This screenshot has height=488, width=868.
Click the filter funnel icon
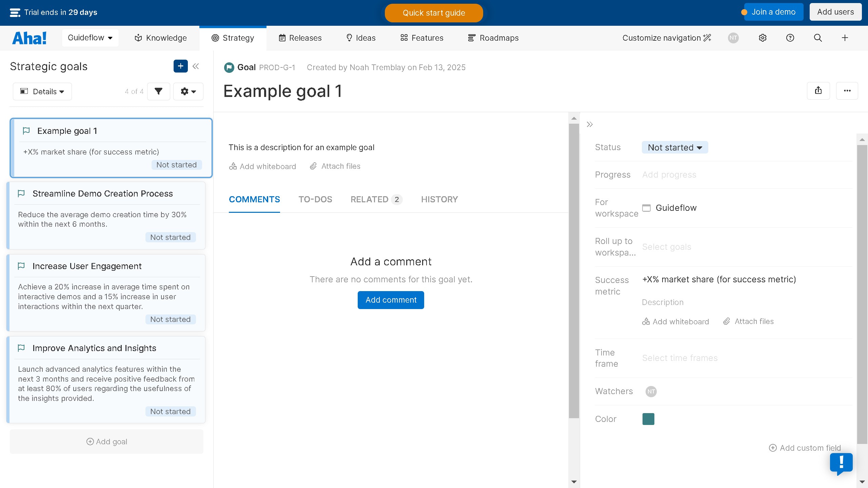click(158, 91)
